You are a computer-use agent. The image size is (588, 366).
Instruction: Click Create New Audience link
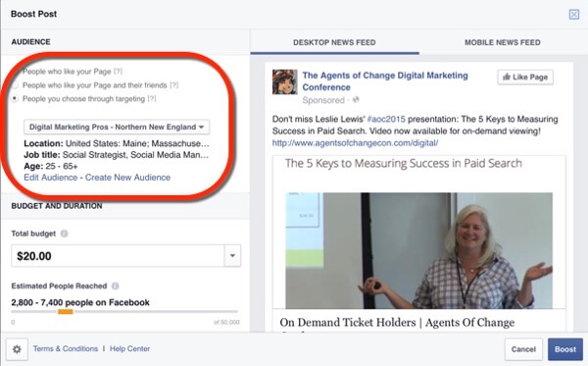(127, 178)
